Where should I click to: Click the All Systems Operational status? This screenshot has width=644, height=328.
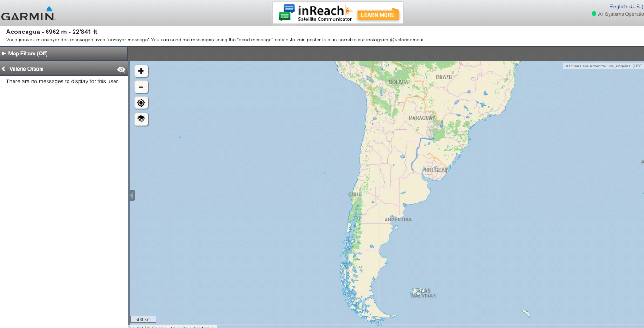point(617,14)
